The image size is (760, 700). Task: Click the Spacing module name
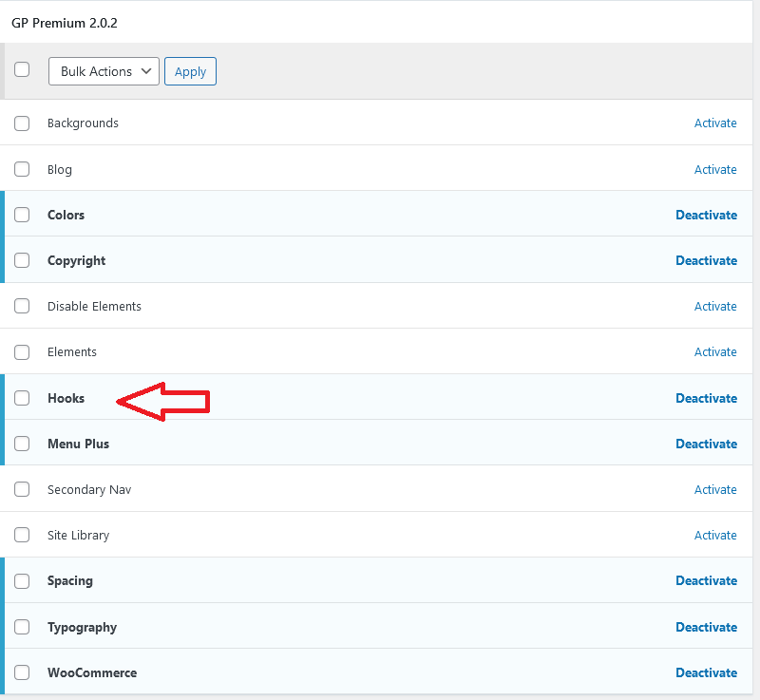[70, 581]
